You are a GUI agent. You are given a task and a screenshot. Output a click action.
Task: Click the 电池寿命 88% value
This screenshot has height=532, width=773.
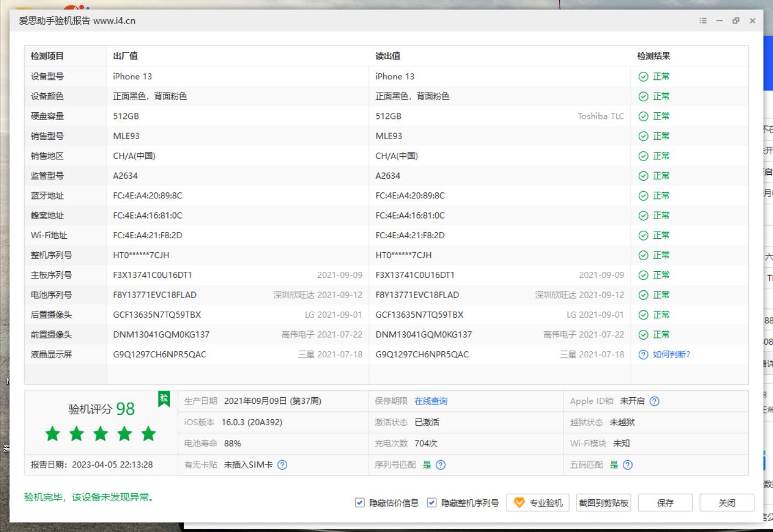pos(232,443)
